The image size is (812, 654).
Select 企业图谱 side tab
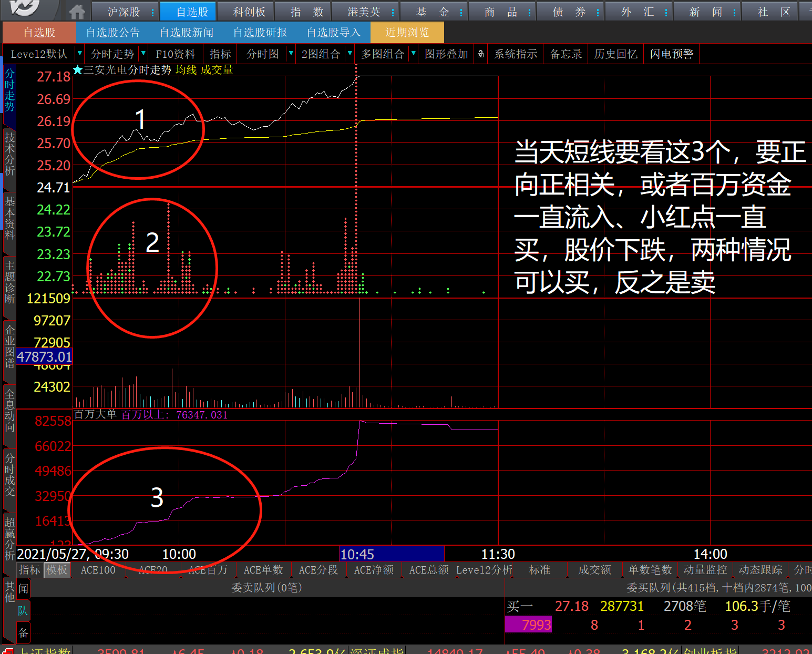click(x=9, y=346)
